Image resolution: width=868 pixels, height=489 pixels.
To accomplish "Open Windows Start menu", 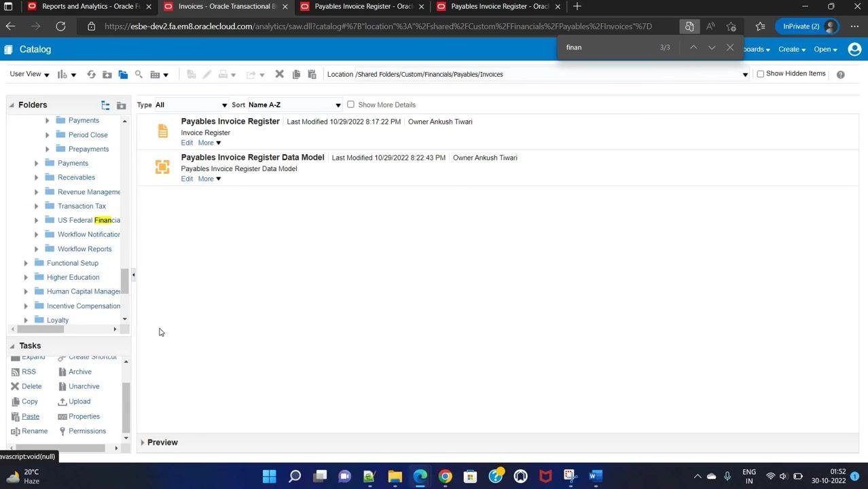I will pos(269,476).
